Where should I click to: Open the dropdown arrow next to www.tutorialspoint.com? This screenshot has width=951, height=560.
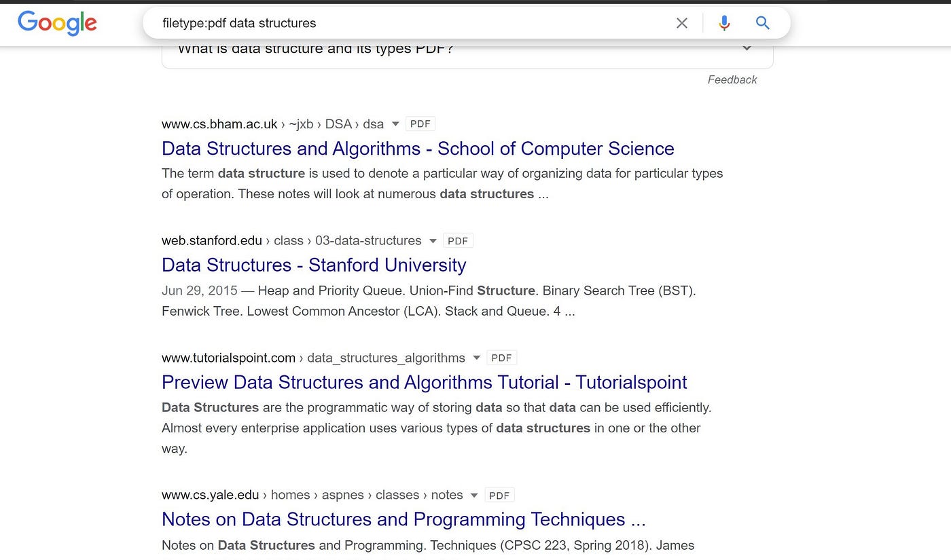click(477, 358)
